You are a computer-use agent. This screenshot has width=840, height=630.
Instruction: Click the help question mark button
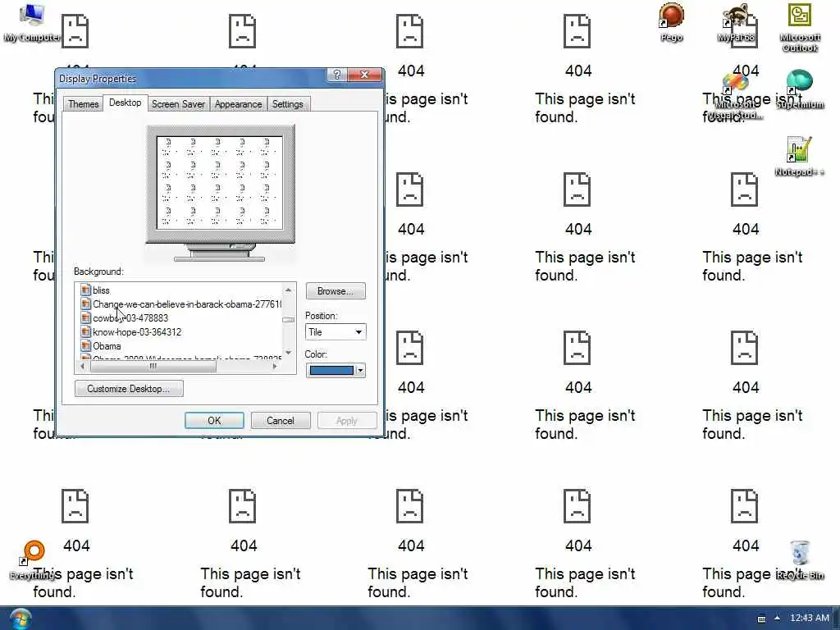pyautogui.click(x=336, y=75)
